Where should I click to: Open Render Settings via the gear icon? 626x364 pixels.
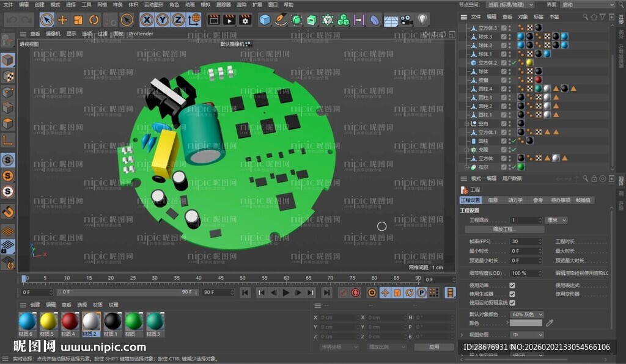(x=245, y=20)
